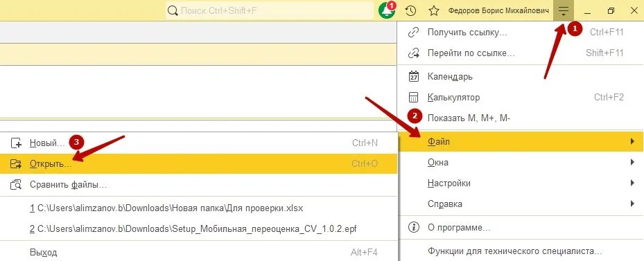Open Калькулятор from the menu
The height and width of the screenshot is (261, 644).
pos(521,97)
